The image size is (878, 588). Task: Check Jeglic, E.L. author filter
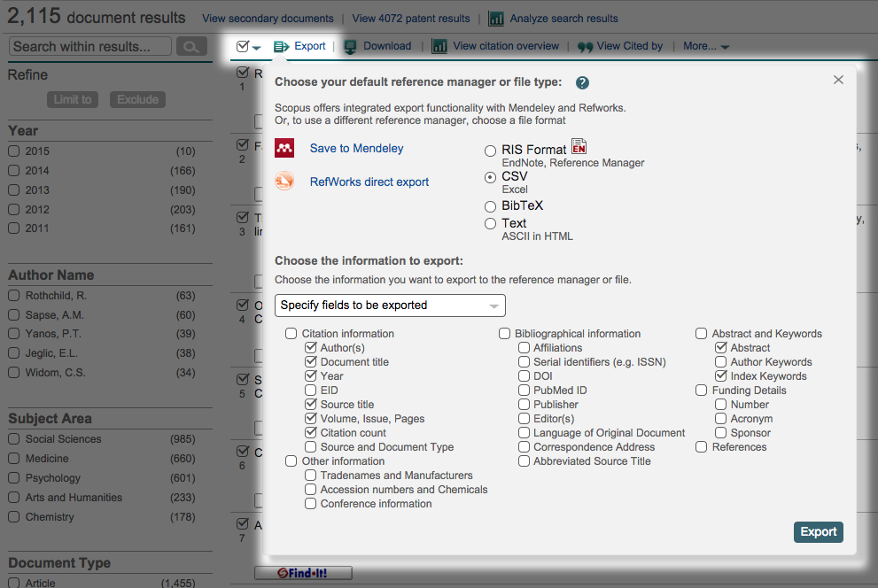pos(14,353)
